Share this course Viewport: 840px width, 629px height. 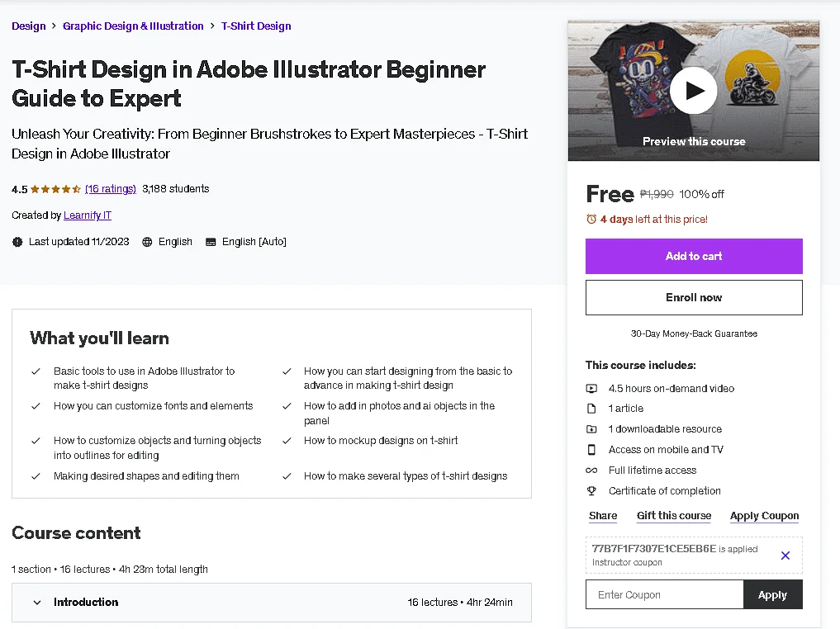pyautogui.click(x=603, y=516)
